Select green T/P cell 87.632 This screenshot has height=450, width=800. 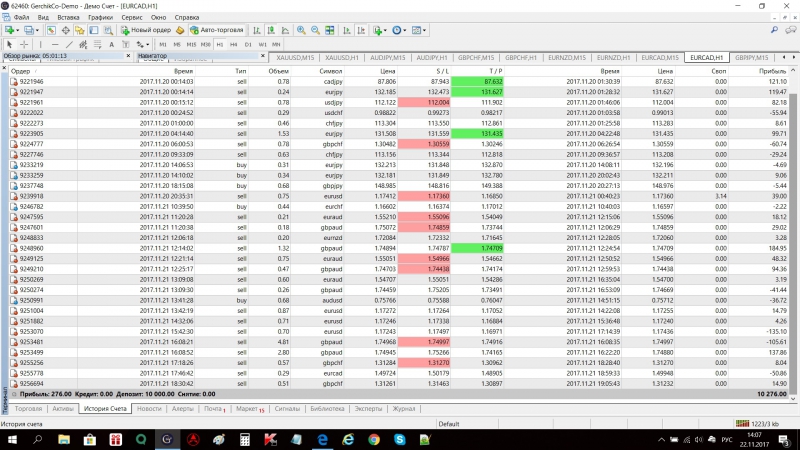tap(477, 82)
